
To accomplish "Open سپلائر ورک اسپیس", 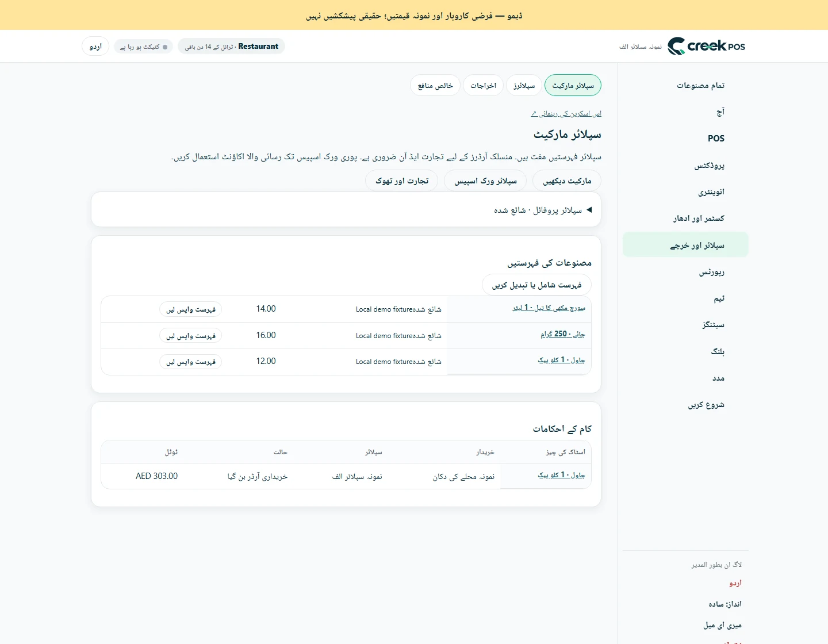I will 485,181.
